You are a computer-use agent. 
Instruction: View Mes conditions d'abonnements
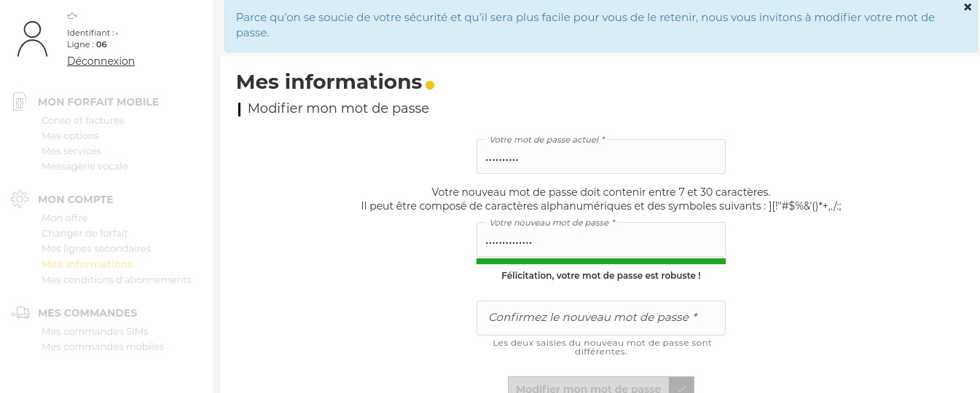click(x=116, y=280)
